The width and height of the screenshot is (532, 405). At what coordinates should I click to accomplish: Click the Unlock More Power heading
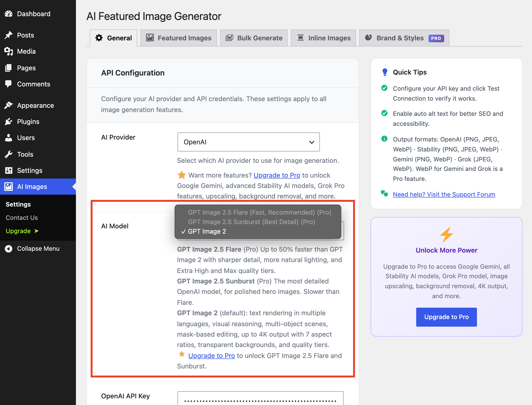447,250
